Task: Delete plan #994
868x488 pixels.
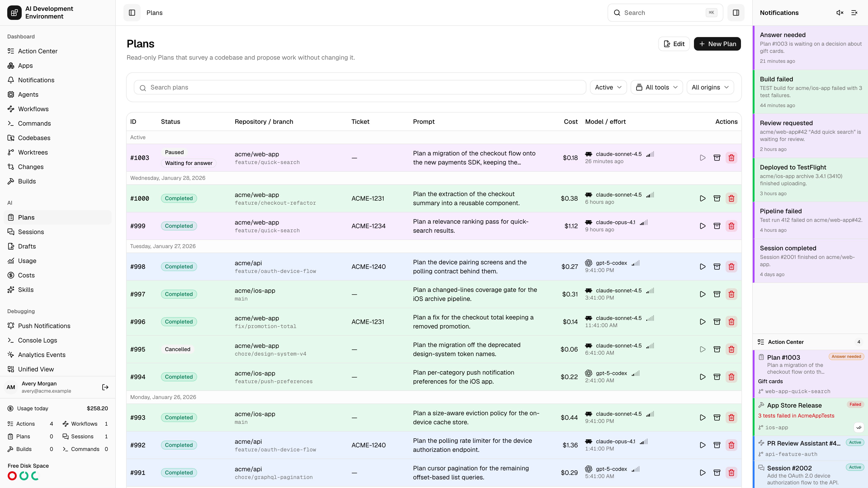Action: (731, 377)
